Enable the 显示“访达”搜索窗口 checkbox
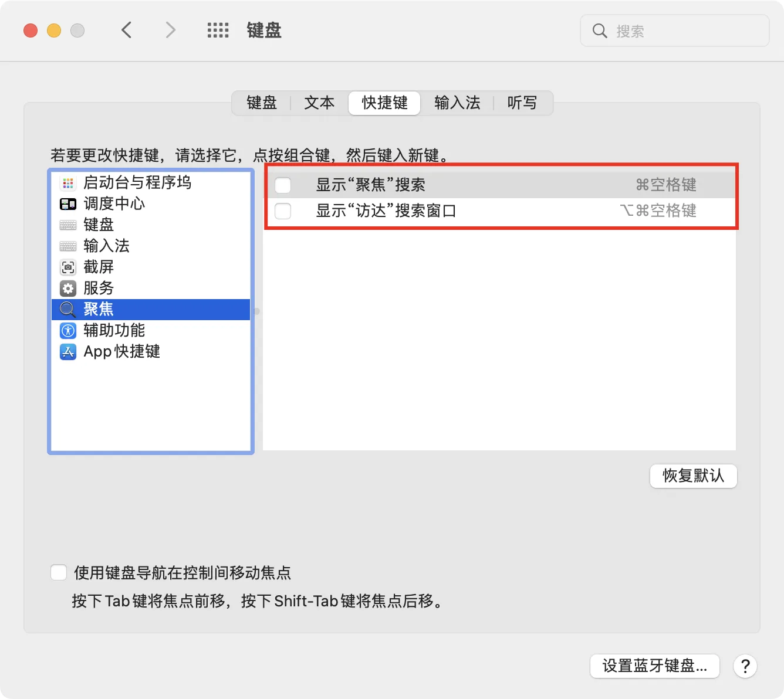 pyautogui.click(x=283, y=211)
